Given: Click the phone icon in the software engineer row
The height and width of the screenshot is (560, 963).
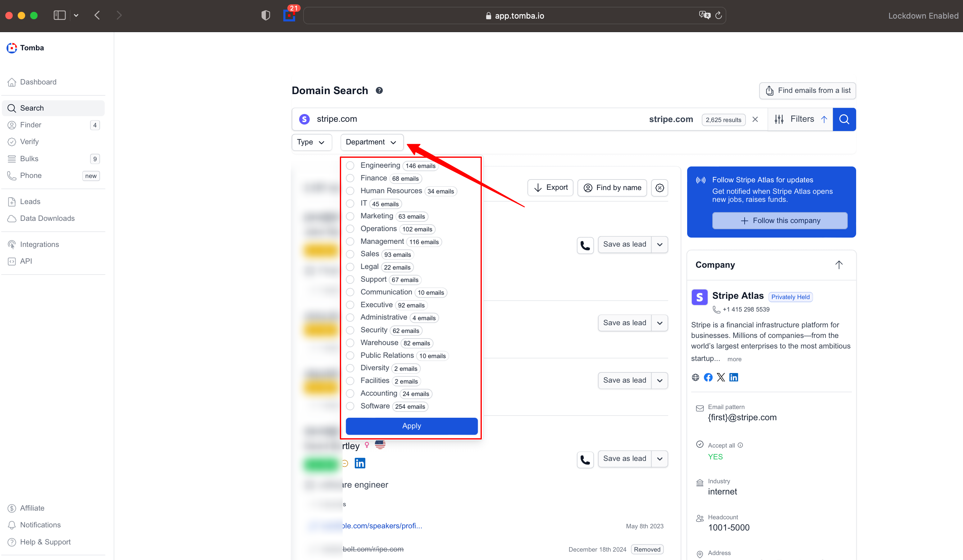Looking at the screenshot, I should [x=585, y=460].
